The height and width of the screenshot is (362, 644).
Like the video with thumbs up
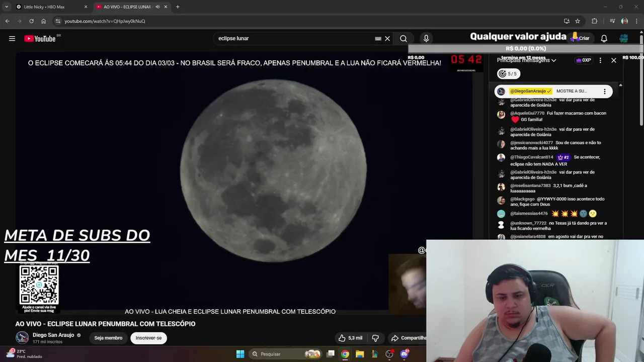[x=350, y=338]
